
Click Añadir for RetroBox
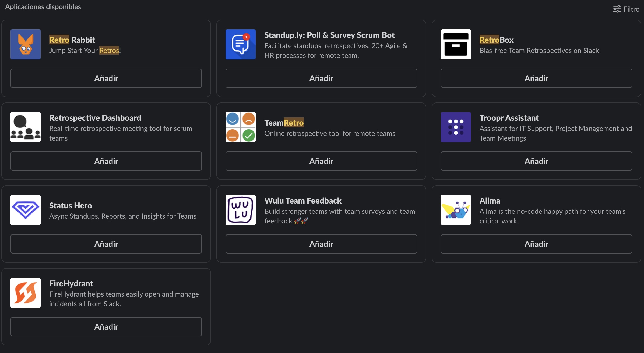(x=536, y=78)
